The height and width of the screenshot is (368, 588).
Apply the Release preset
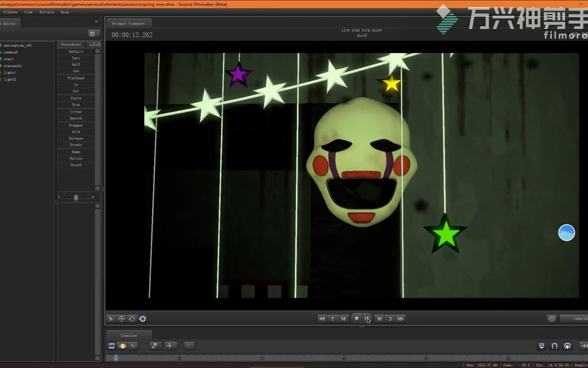[x=76, y=138]
